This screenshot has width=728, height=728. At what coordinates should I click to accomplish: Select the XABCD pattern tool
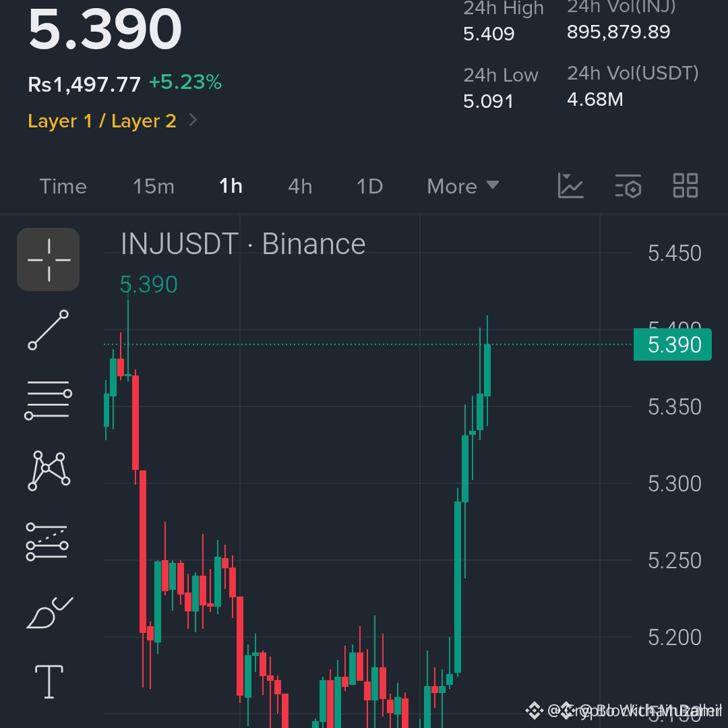(x=49, y=471)
